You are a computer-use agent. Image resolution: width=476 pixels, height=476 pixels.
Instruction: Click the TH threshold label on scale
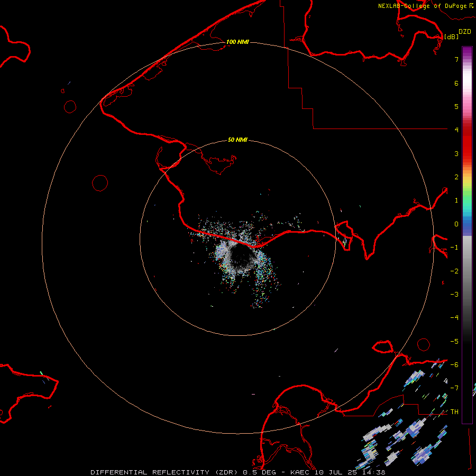454,412
